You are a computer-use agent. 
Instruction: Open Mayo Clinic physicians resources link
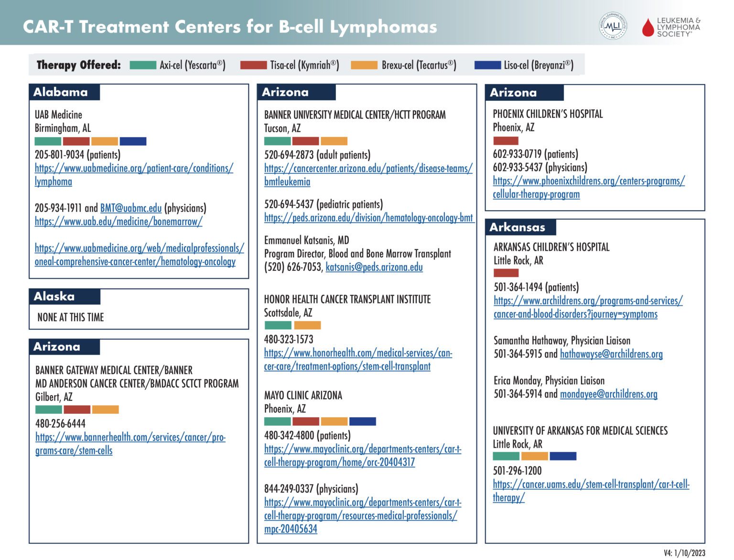[363, 516]
